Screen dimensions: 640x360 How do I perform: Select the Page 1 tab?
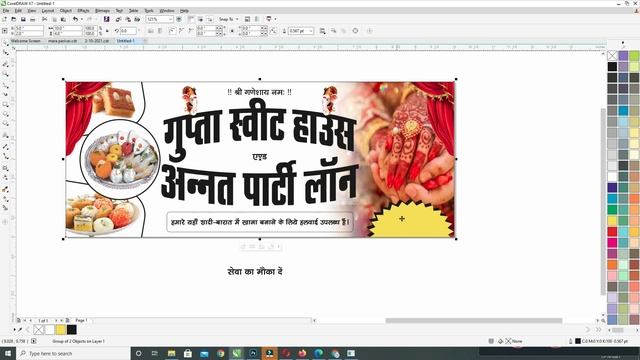tap(81, 320)
